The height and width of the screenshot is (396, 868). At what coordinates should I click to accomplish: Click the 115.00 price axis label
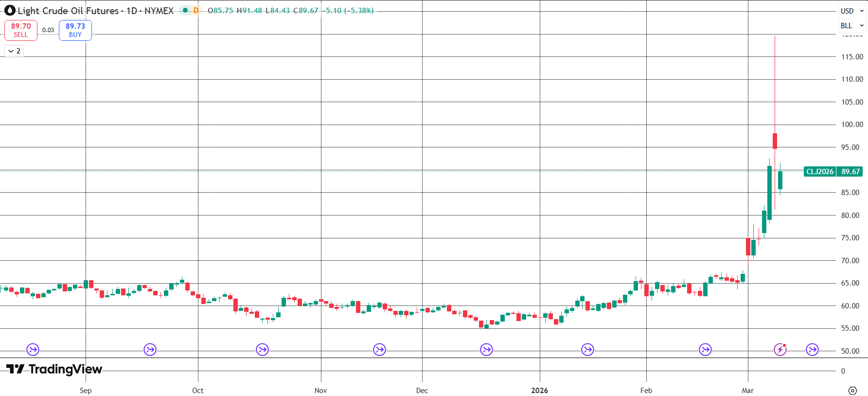(852, 57)
